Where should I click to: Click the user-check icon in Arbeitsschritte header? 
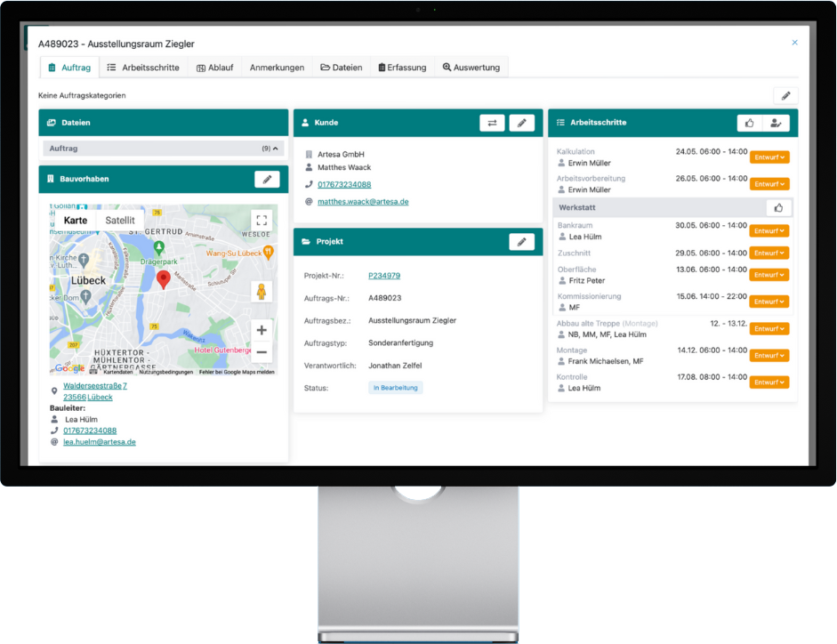coord(777,123)
